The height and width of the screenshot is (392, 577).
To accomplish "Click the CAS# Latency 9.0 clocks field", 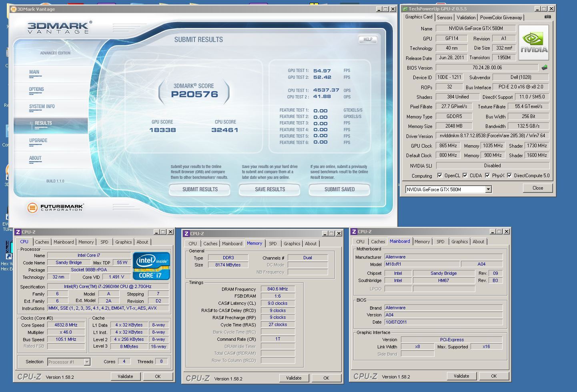I will click(x=278, y=303).
